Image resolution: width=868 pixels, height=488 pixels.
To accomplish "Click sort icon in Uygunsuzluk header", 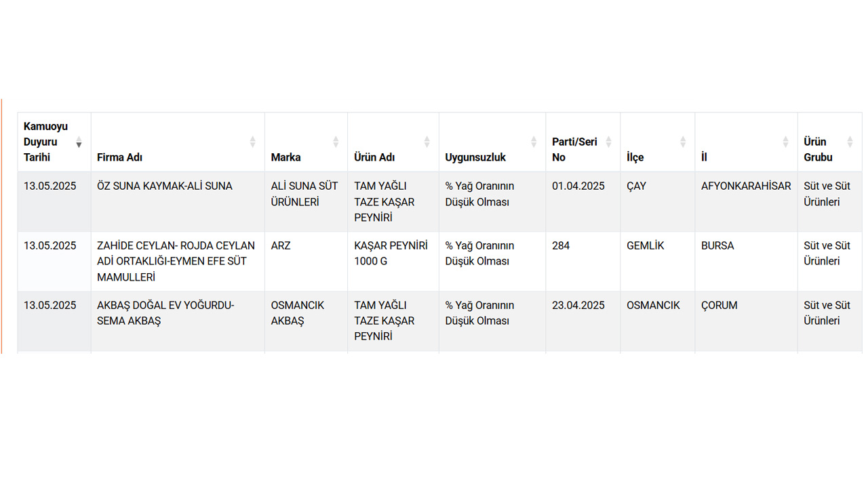I will pos(534,142).
